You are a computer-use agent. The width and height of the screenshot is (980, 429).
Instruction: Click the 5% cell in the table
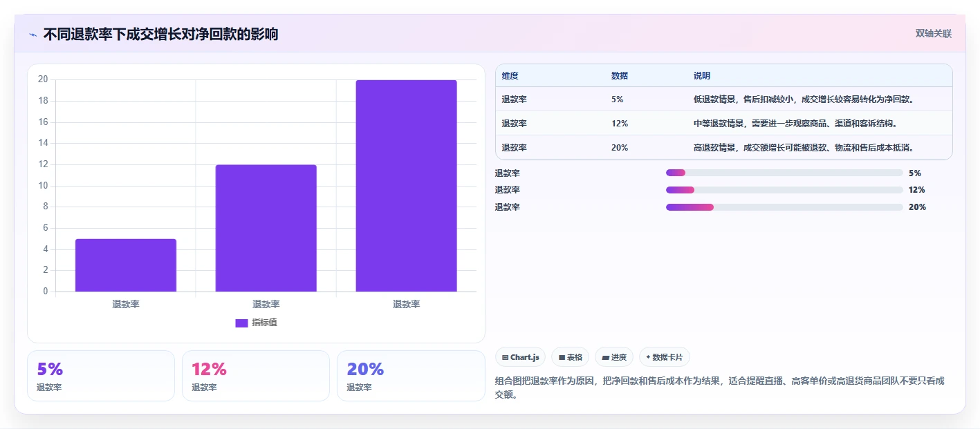pos(618,99)
